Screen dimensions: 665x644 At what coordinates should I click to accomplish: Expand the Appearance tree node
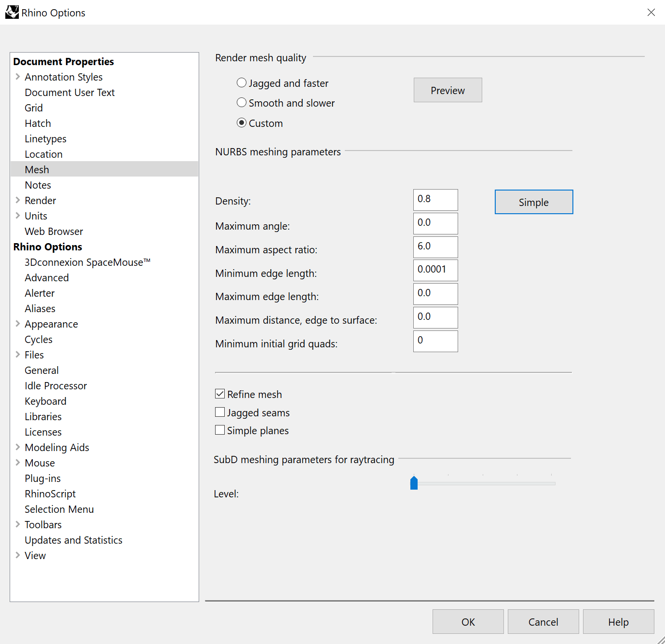(x=18, y=324)
